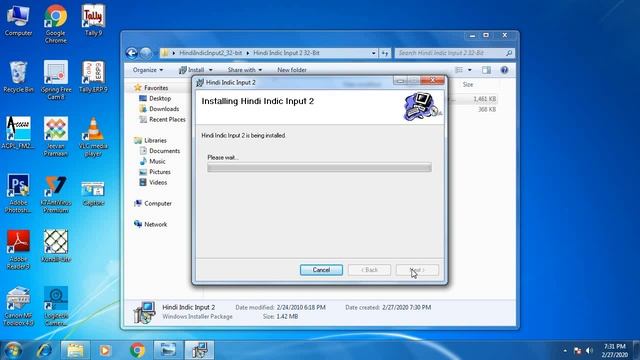Refresh the Explorer address bar
The width and height of the screenshot is (640, 360).
(385, 53)
